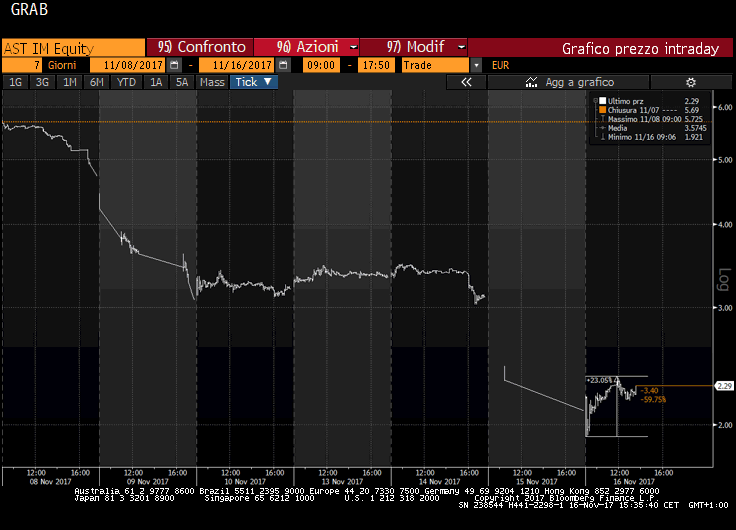Expand the Modif dropdown arrow

pyautogui.click(x=461, y=47)
